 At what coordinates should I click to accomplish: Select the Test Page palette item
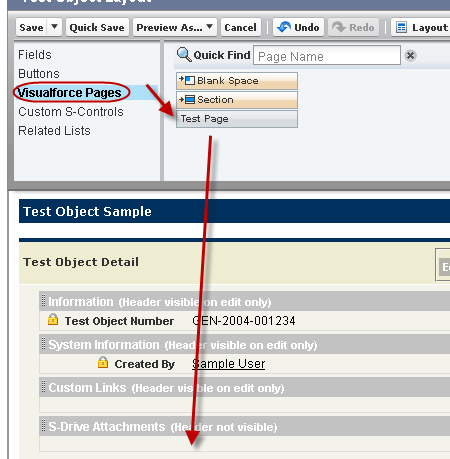237,119
